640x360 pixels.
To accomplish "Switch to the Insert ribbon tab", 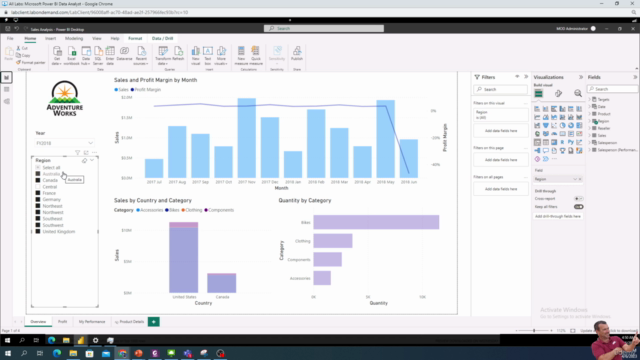I will (51, 38).
